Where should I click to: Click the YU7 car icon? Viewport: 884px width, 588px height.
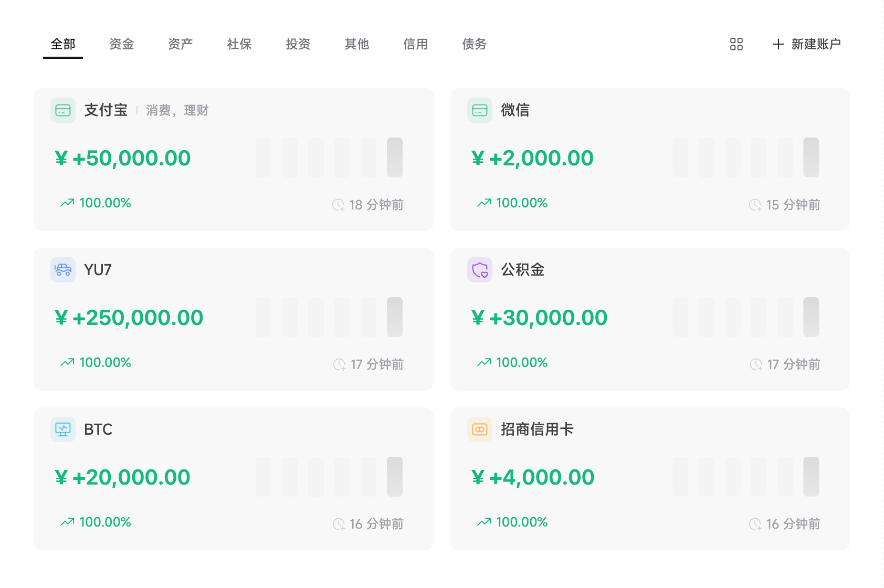pos(63,270)
